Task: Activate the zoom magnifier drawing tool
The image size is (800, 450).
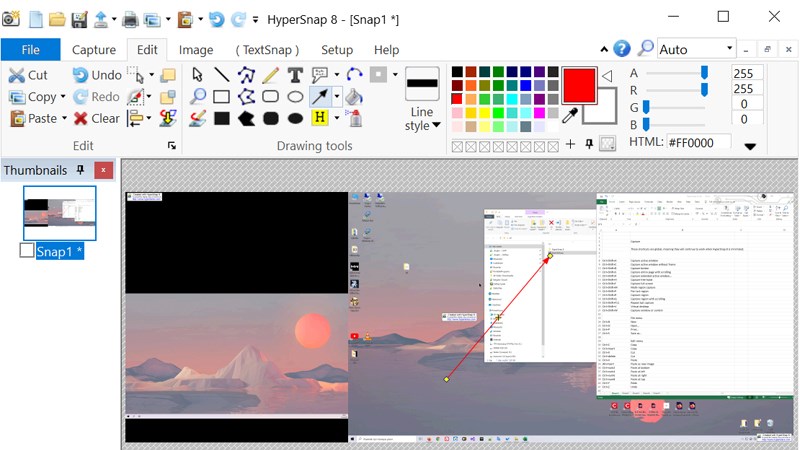Action: tap(197, 96)
